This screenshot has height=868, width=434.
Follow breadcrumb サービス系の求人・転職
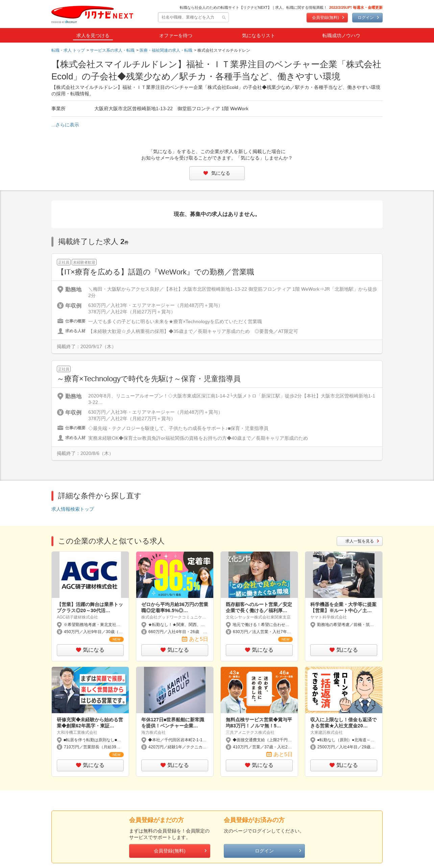point(112,50)
